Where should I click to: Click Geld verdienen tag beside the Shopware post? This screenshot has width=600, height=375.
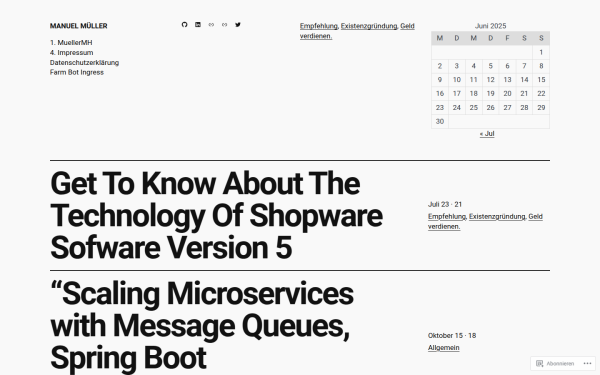click(485, 222)
